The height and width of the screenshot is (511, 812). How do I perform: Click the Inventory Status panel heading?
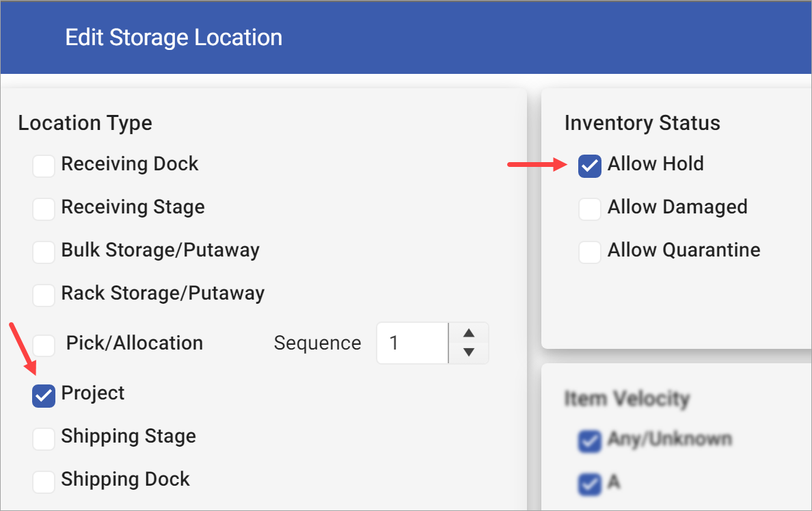pos(642,123)
